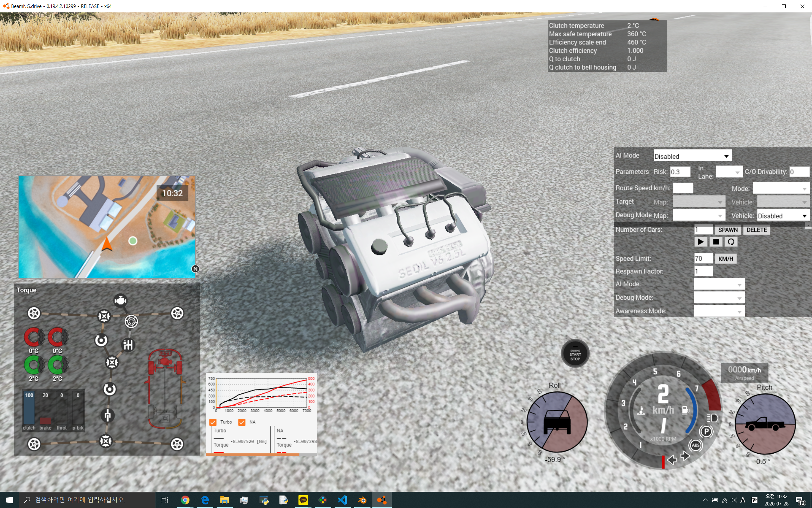Click the headlight indicator on the tachometer
Image resolution: width=812 pixels, height=508 pixels.
point(712,418)
